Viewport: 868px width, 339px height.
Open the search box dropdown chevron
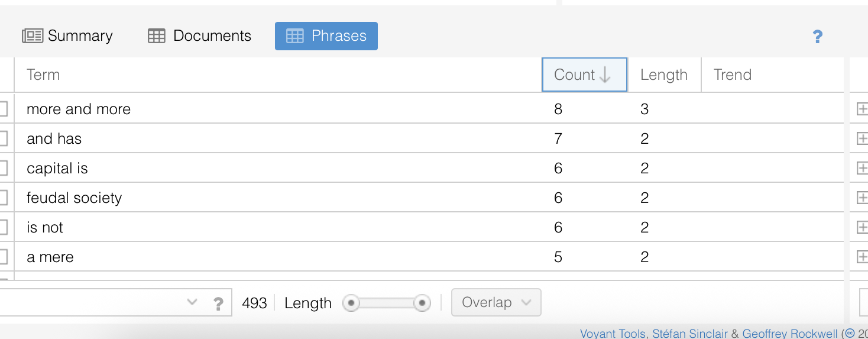[192, 302]
